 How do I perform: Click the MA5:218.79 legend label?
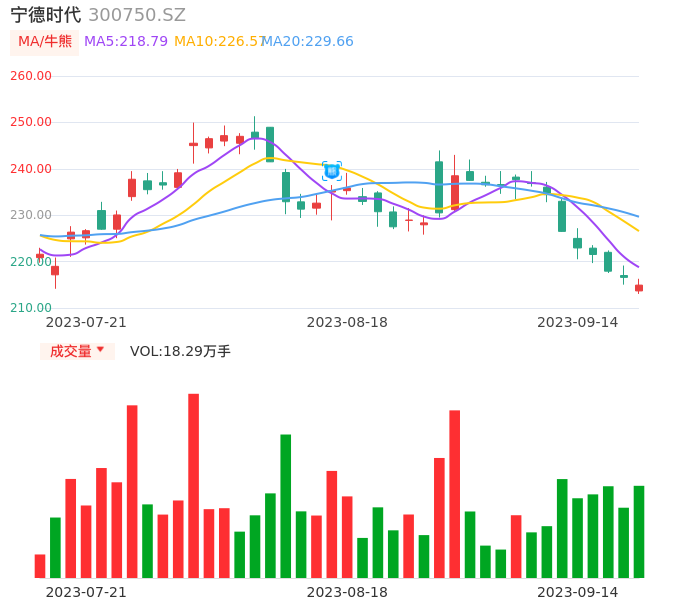(x=126, y=42)
